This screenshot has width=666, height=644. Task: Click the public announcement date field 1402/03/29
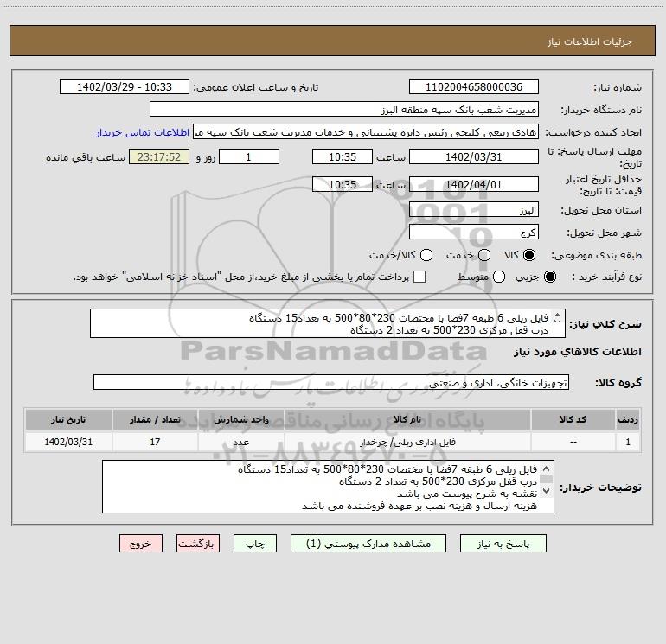coord(125,86)
